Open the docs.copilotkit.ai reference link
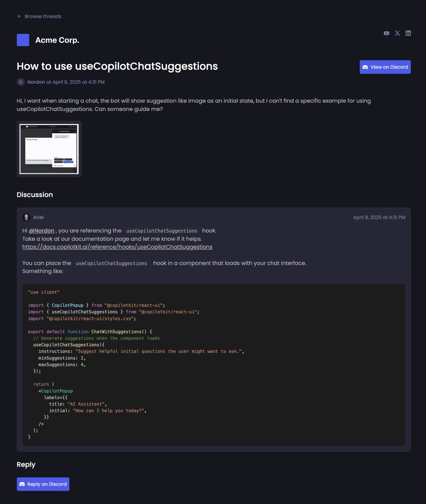The width and height of the screenshot is (426, 504). point(117,247)
